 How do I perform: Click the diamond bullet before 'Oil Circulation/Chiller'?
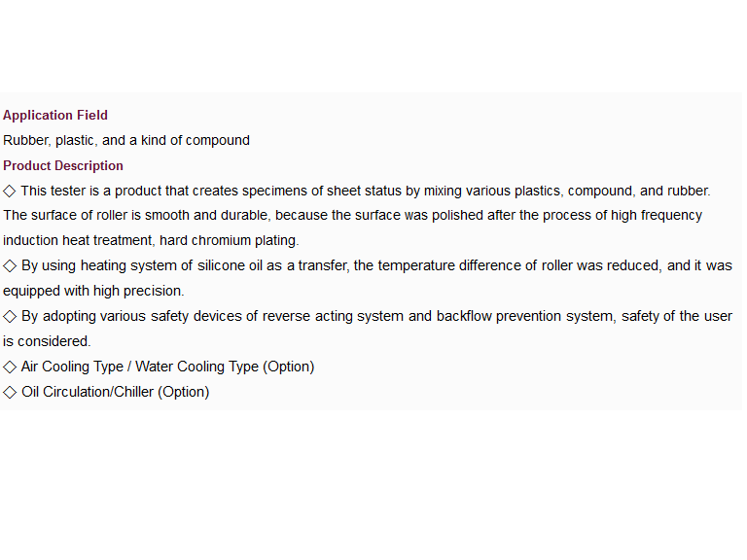point(10,393)
